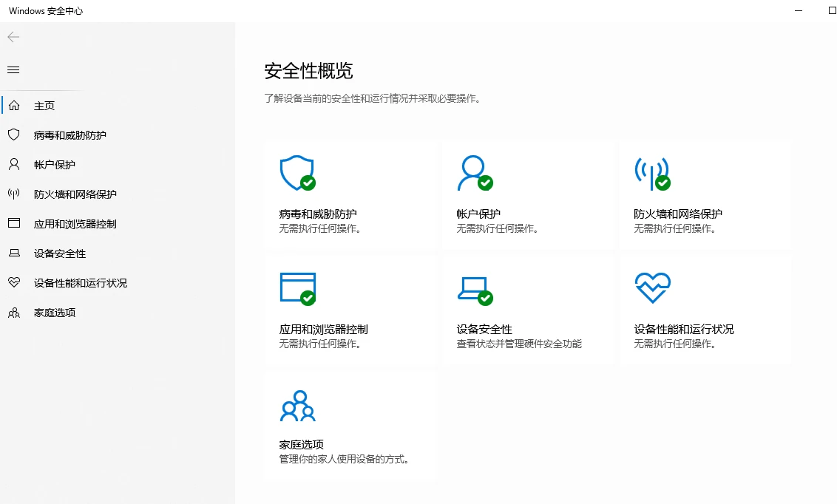Viewport: 837px width, 504px height.
Task: Click the 安全性概览 heading
Action: coord(308,71)
